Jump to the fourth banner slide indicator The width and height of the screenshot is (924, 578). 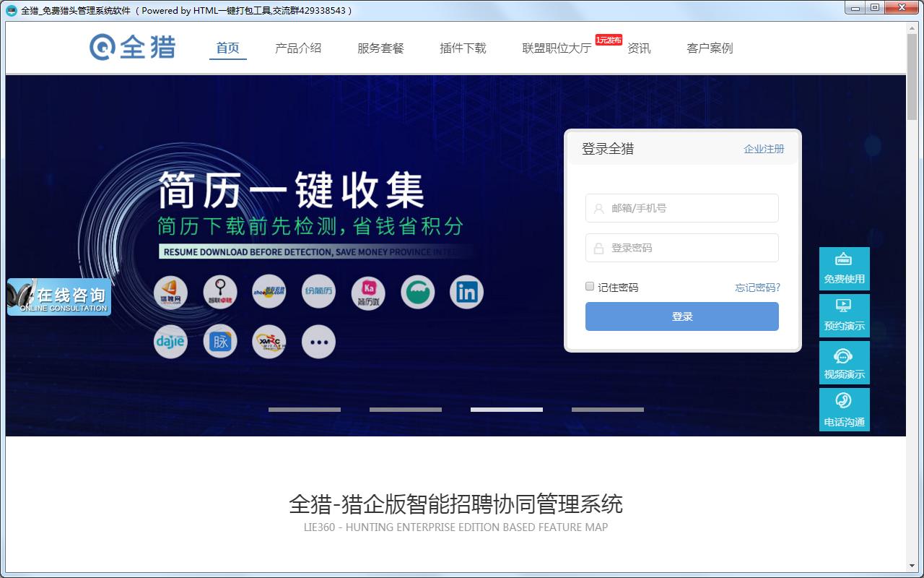pos(608,410)
